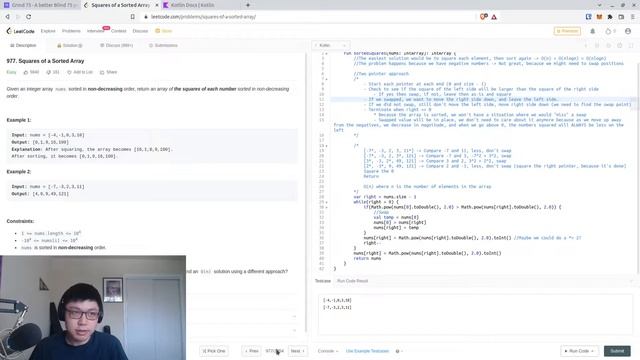Collapse the code fold arrow beside while loop
This screenshot has height=360, width=640.
click(x=327, y=202)
